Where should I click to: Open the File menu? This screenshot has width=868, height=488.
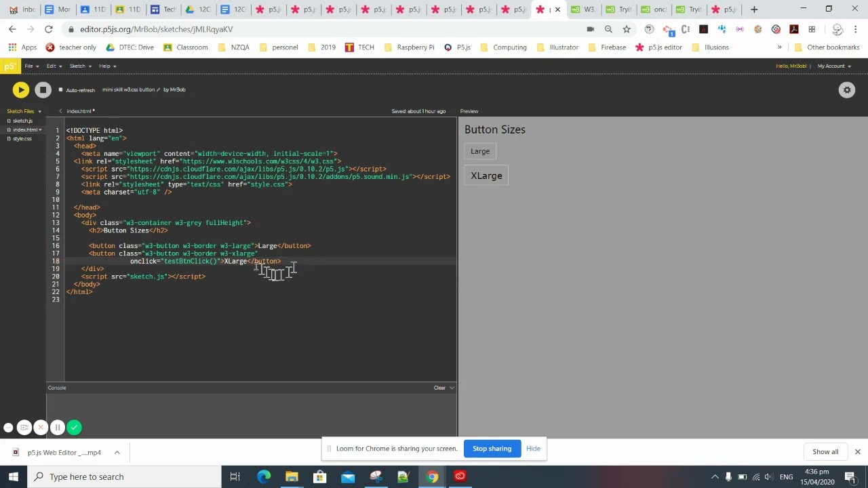[31, 66]
